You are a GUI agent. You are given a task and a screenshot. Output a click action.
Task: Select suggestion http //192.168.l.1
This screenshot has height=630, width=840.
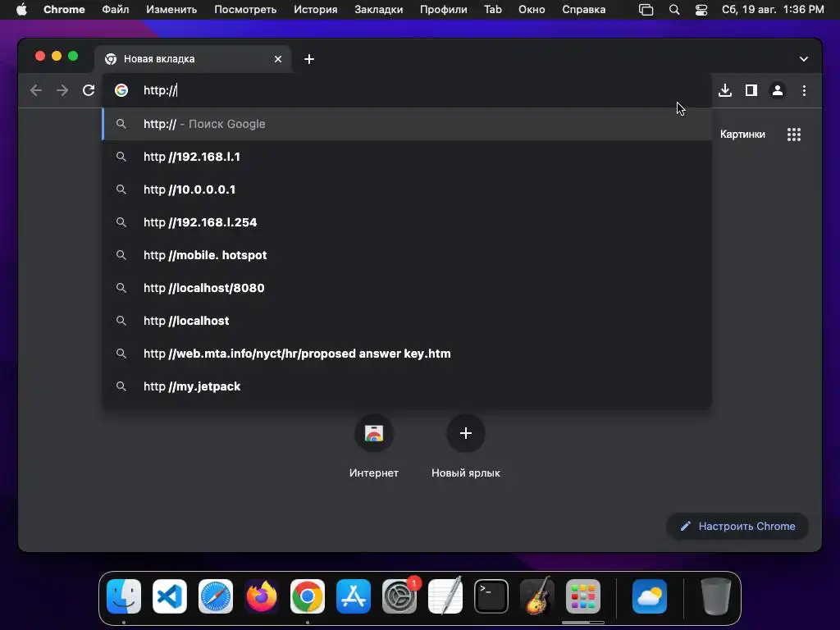point(407,157)
